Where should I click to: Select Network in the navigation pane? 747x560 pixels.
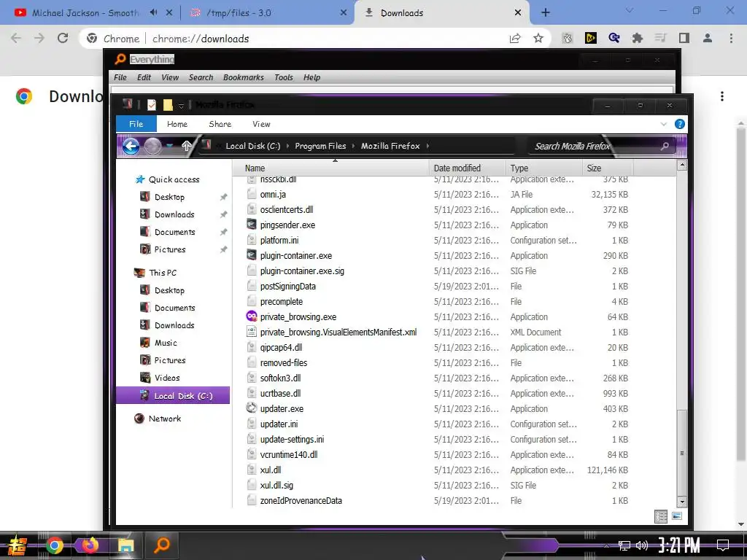(164, 419)
